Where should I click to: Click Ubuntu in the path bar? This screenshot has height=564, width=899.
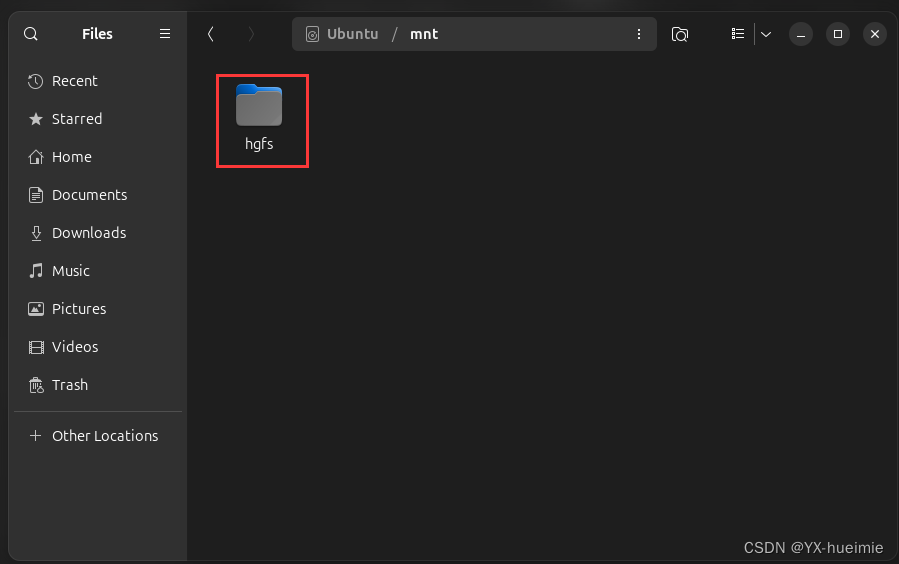click(x=353, y=34)
